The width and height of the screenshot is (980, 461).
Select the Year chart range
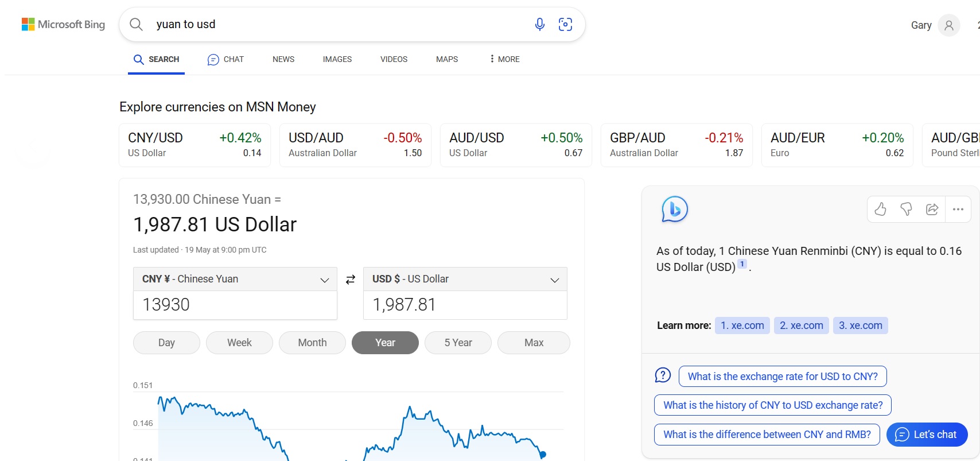[385, 343]
